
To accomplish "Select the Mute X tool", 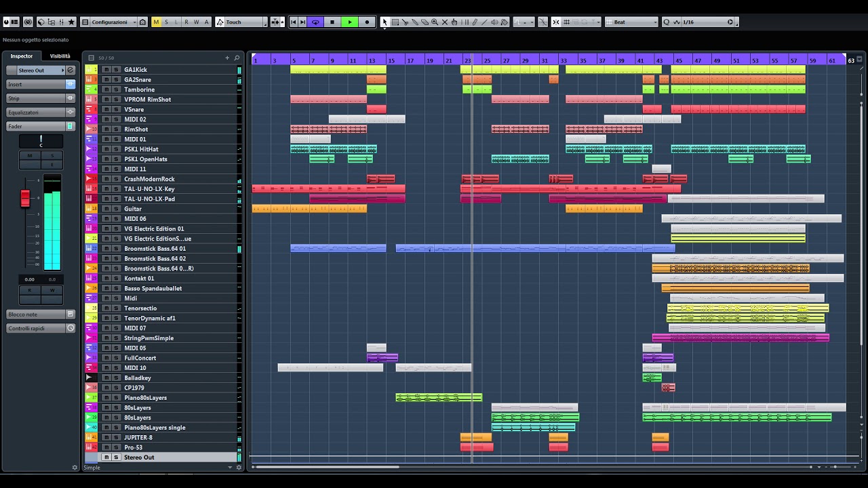I will pos(445,22).
